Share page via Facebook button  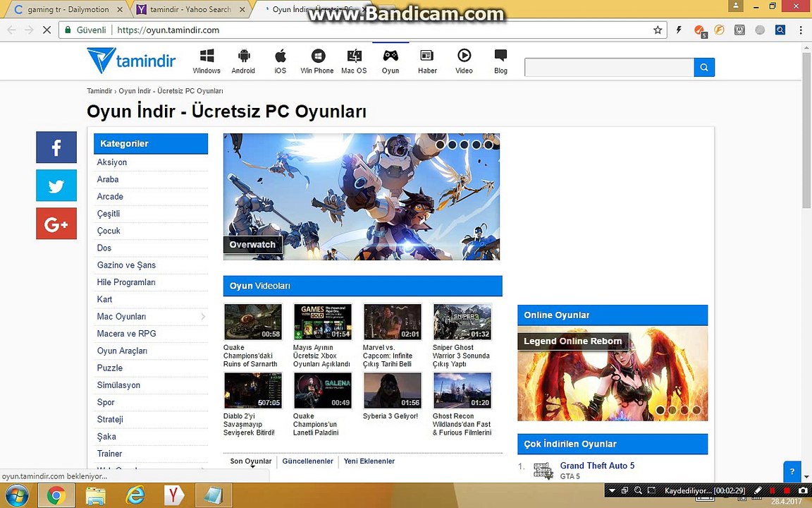pyautogui.click(x=56, y=147)
